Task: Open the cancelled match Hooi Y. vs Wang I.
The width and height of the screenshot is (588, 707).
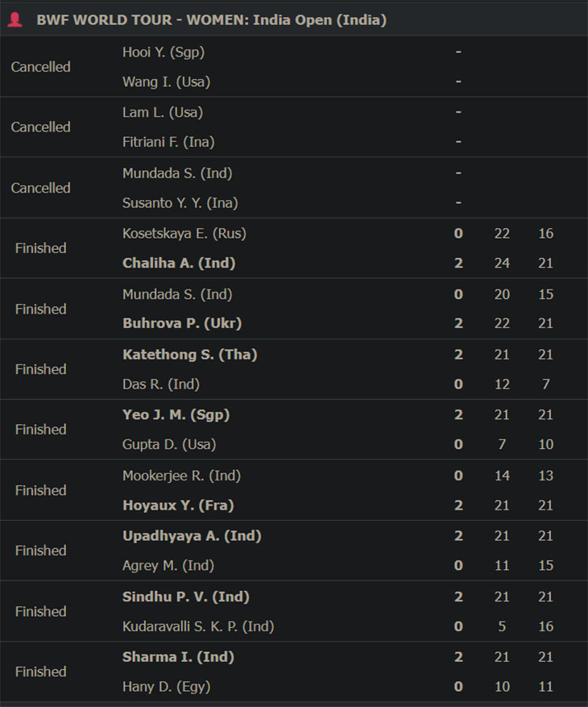Action: pos(294,67)
